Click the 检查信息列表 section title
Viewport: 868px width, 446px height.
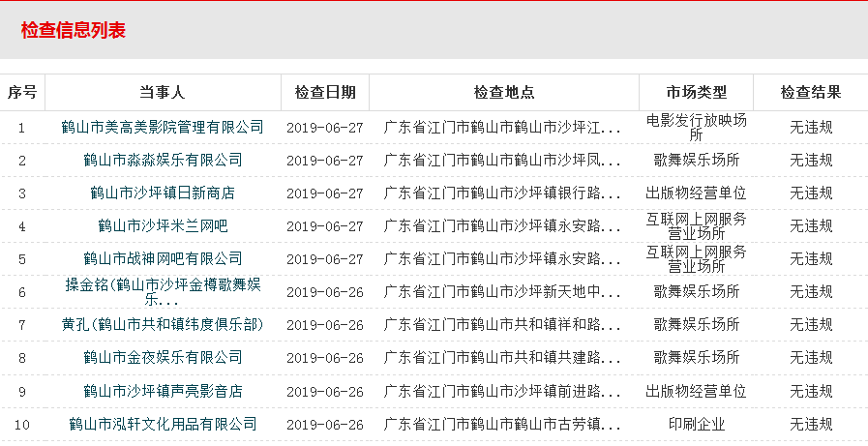(74, 30)
